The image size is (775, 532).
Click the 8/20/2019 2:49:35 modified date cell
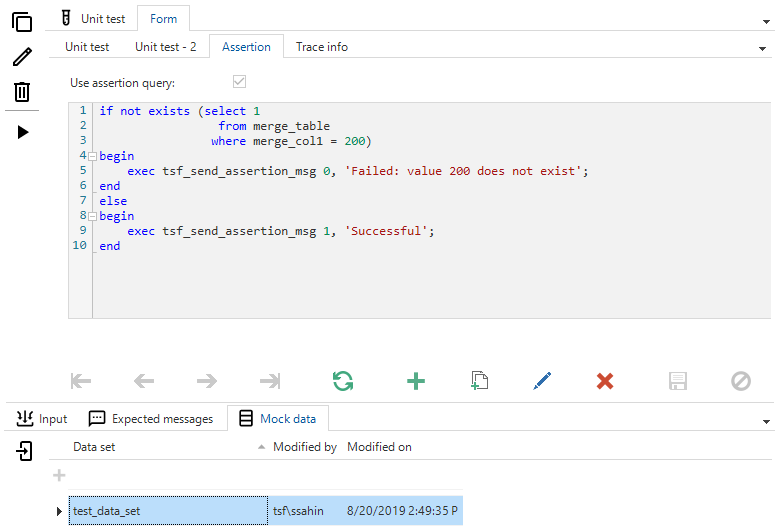(x=402, y=511)
